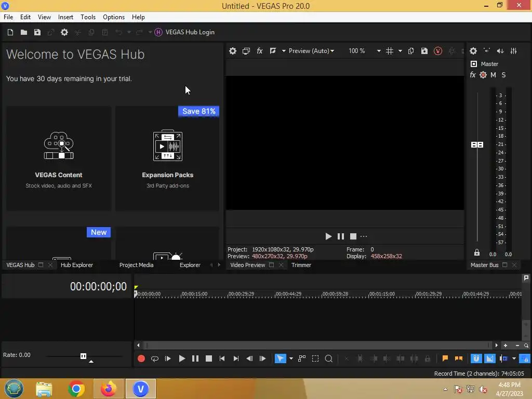532x399 pixels.
Task: Click the split screen view icon
Action: (x=273, y=51)
